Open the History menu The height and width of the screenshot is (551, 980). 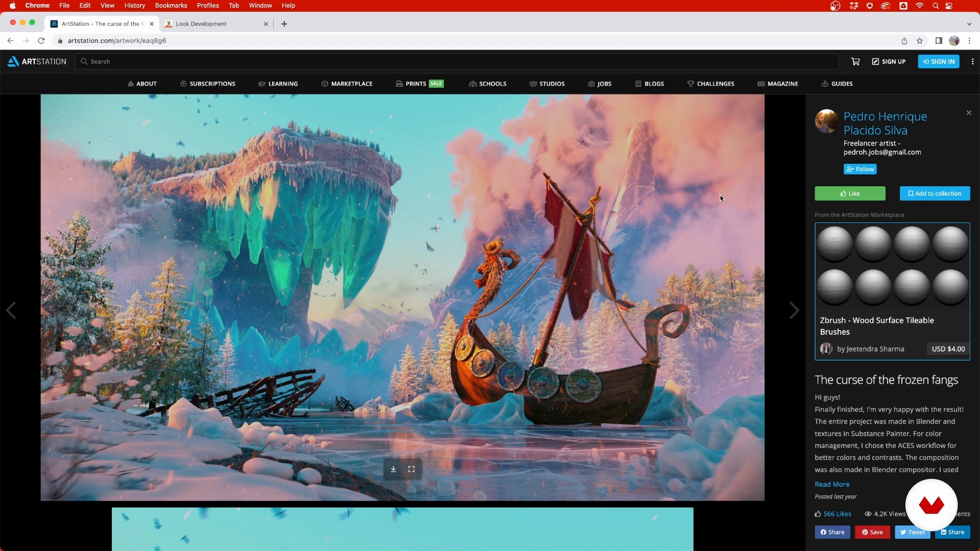pyautogui.click(x=135, y=6)
